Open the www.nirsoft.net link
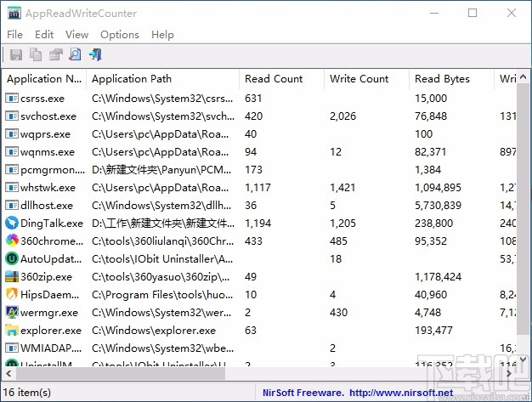This screenshot has height=402, width=532. pos(401,393)
